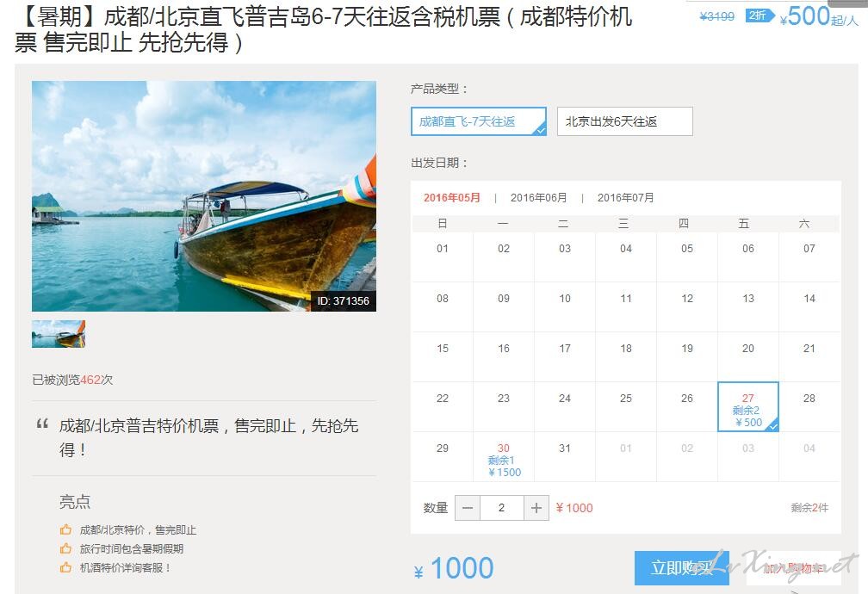Open the small boat thumbnail image
The height and width of the screenshot is (594, 868).
click(x=59, y=334)
